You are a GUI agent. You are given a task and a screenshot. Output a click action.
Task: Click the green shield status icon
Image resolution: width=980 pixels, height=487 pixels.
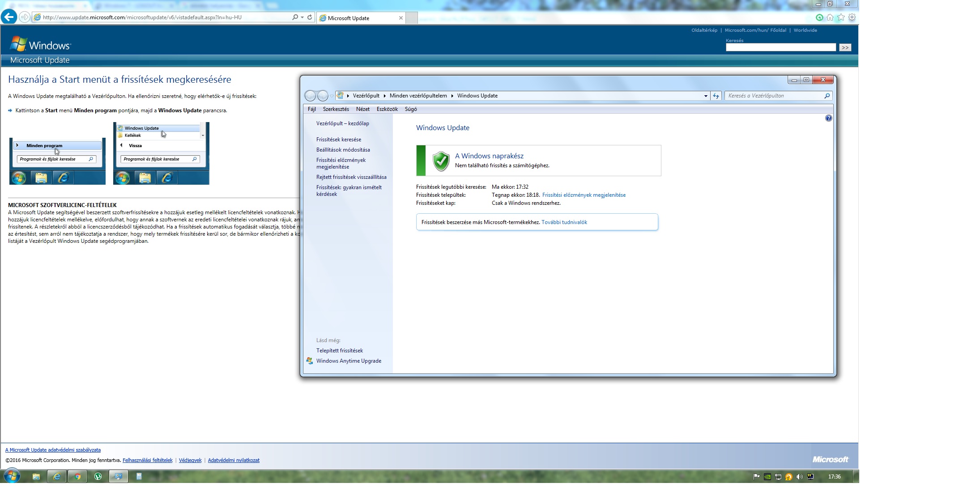tap(441, 161)
